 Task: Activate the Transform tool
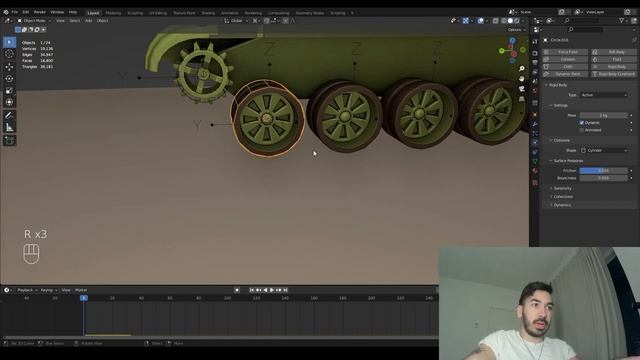tap(9, 102)
